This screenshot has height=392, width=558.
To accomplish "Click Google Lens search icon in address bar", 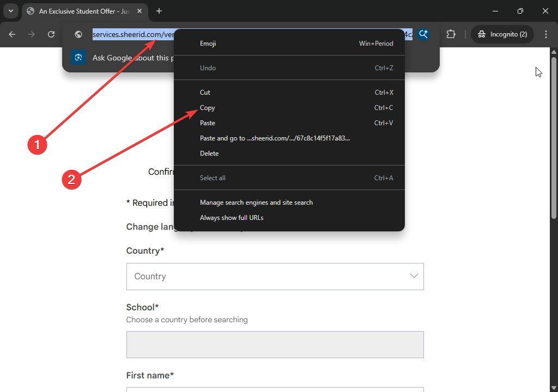I will tap(423, 34).
